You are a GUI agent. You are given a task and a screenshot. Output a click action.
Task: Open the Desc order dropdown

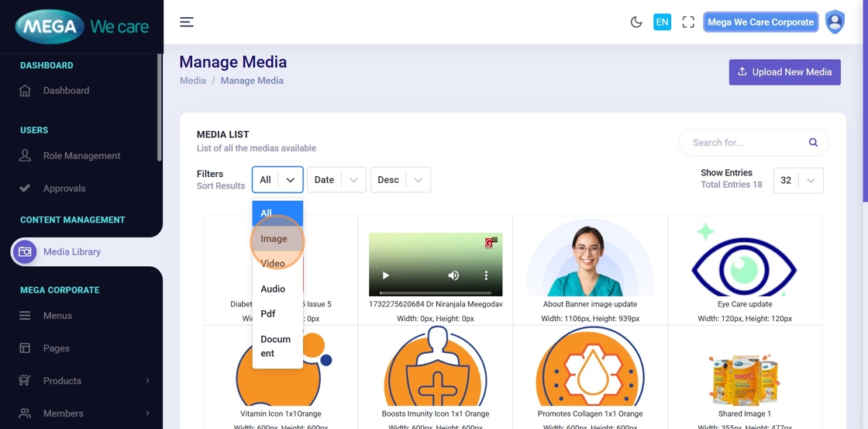click(x=400, y=180)
